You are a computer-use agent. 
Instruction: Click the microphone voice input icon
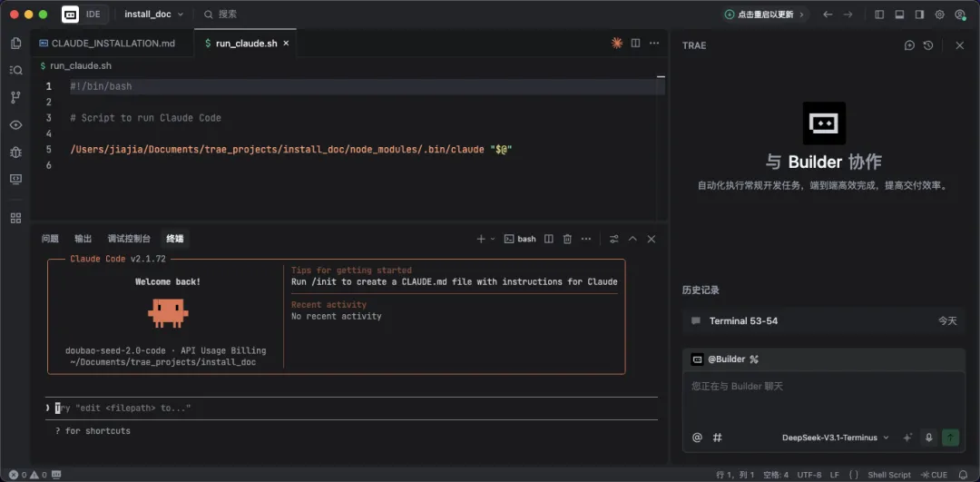929,438
